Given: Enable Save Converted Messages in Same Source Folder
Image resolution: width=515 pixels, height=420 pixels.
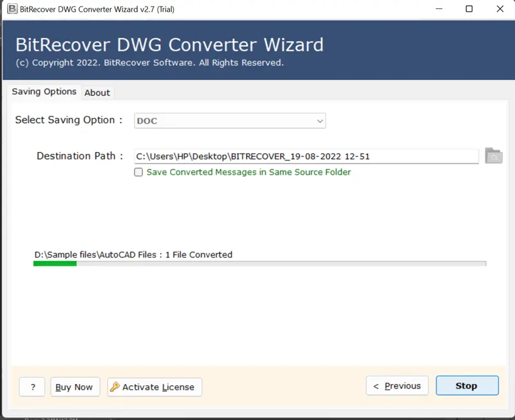Looking at the screenshot, I should 138,172.
